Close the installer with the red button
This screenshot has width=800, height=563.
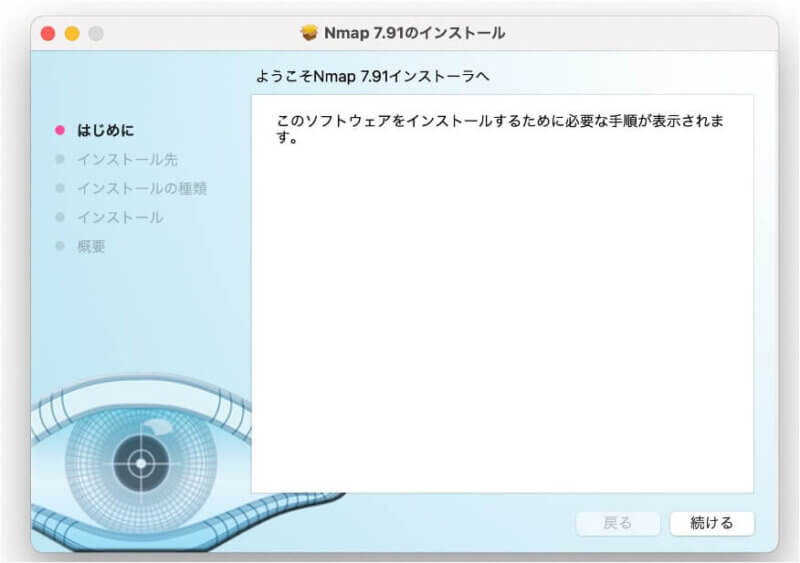pyautogui.click(x=48, y=34)
